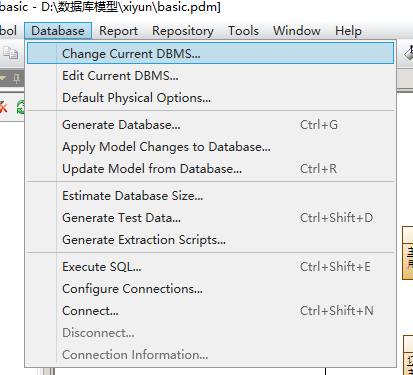Open Execute SQL... from the menu
Viewport: 413px width, 375px height.
point(210,267)
